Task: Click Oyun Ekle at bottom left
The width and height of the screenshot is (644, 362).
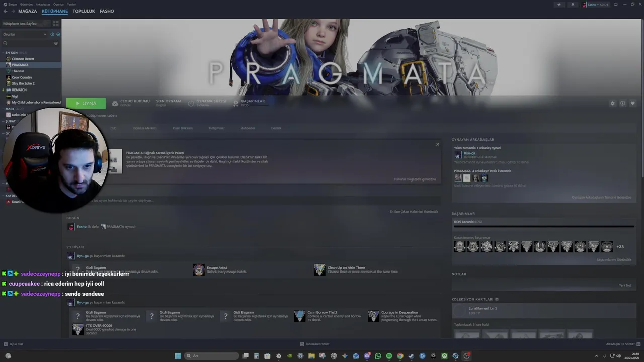Action: [x=14, y=344]
